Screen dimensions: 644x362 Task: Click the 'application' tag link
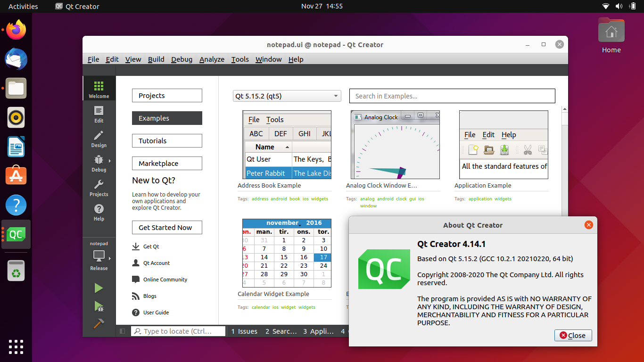480,199
